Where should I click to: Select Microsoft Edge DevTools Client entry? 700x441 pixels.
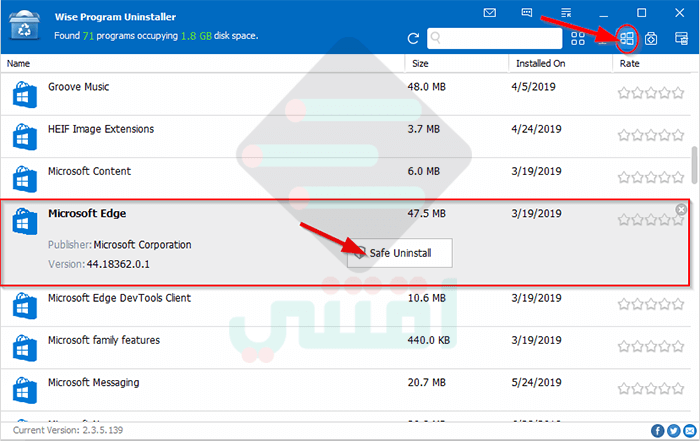click(x=119, y=298)
